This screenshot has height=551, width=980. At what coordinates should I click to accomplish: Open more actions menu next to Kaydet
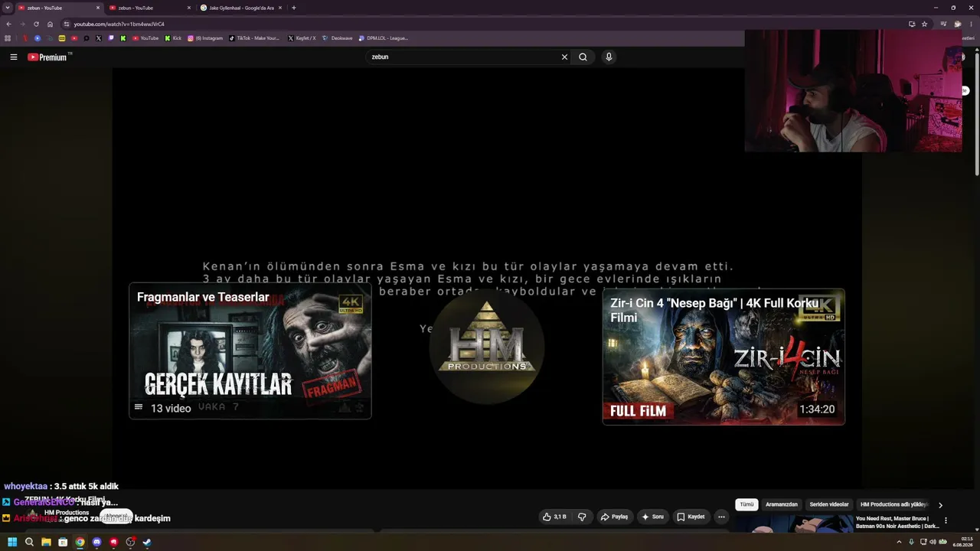721,517
